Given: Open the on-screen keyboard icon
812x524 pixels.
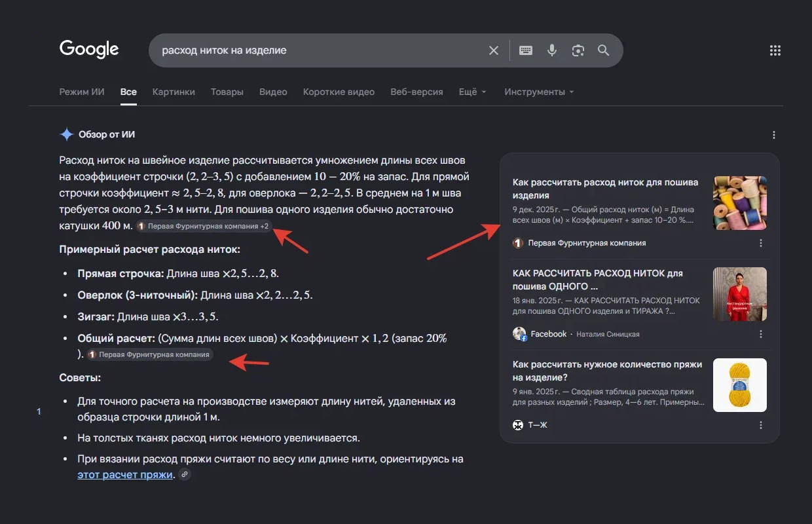Looking at the screenshot, I should pos(526,50).
